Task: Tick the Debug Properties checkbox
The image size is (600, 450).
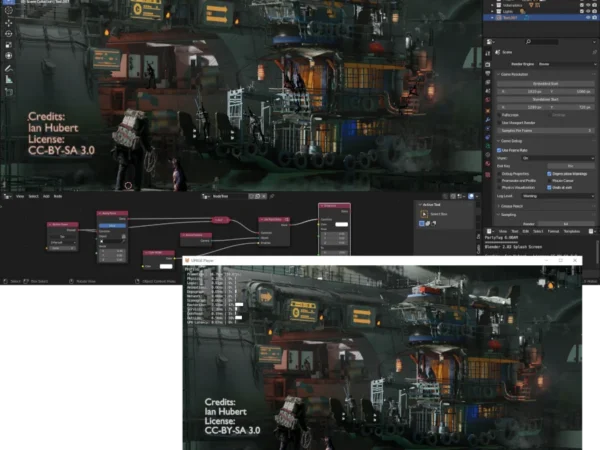Action: (500, 172)
